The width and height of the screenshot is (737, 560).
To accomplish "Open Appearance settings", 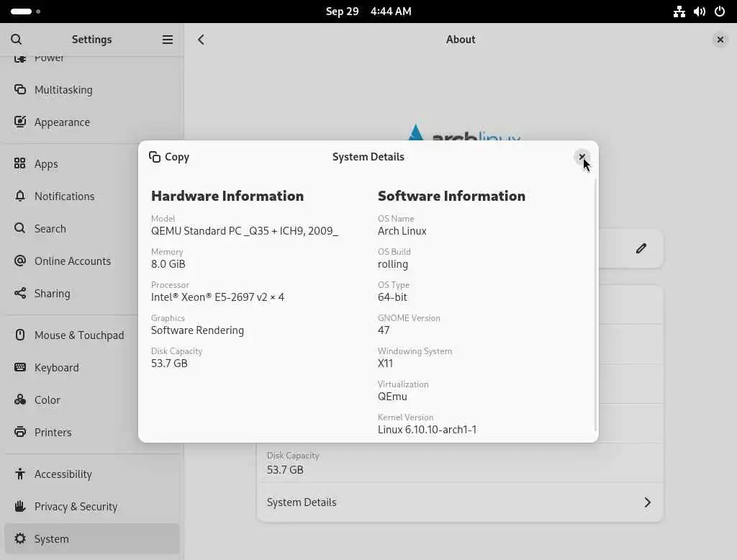I will 92,122.
